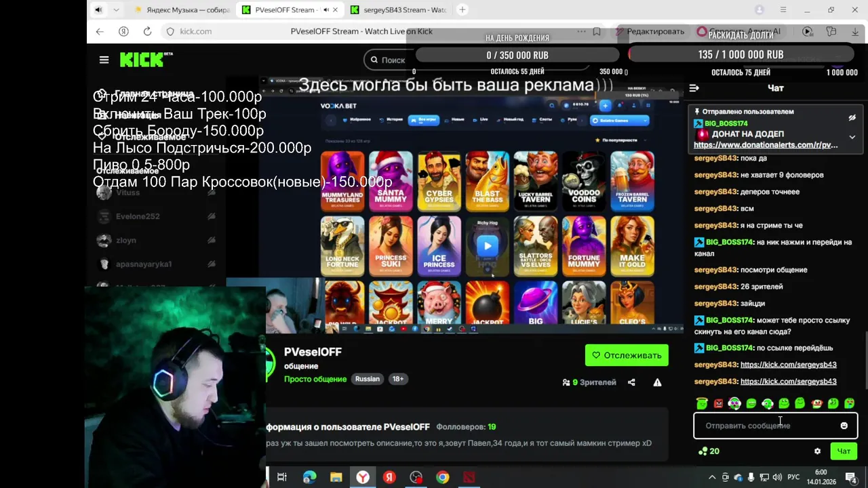868x488 pixels.
Task: Open the Kick hamburger sidebar menu
Action: [x=104, y=60]
